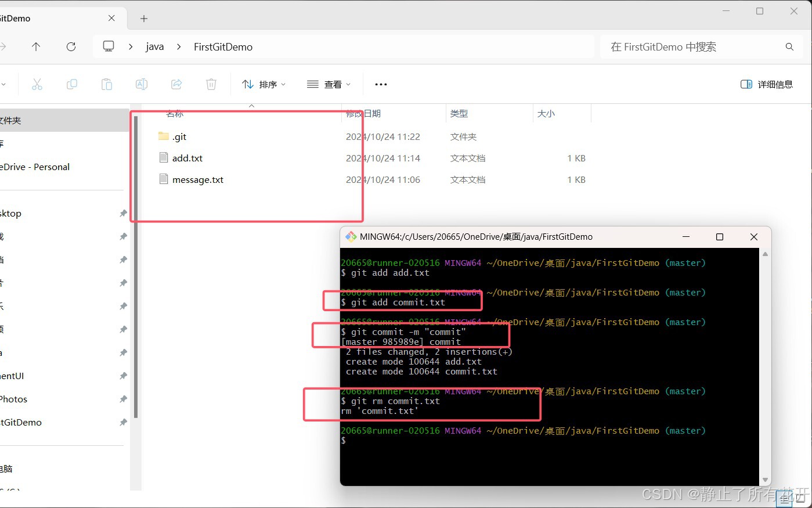Select the java breadcrumb segment
Screen dimensions: 812x508
point(154,46)
